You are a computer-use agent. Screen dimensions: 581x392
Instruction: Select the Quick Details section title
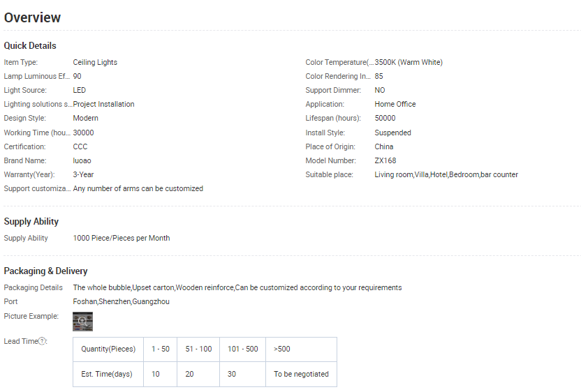coord(30,45)
